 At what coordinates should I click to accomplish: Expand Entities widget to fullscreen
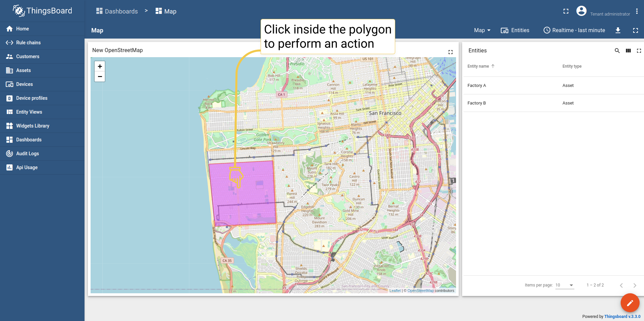pos(639,51)
